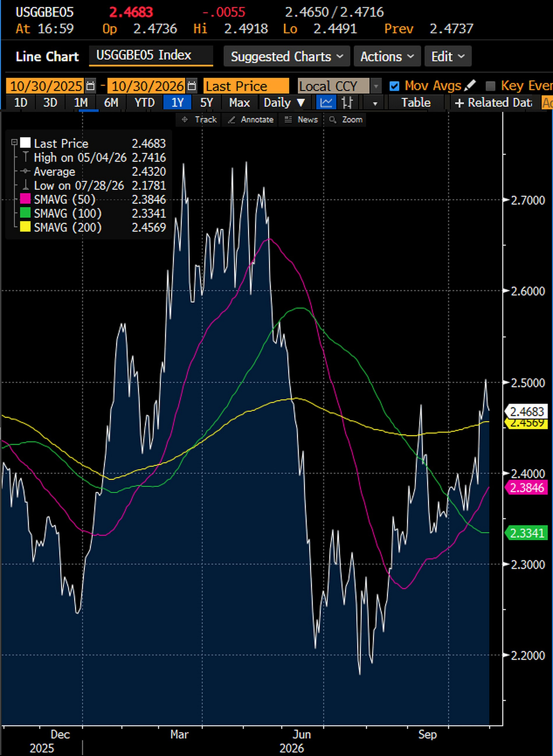Open the Daily periodicity dropdown
The image size is (553, 756).
coord(284,103)
